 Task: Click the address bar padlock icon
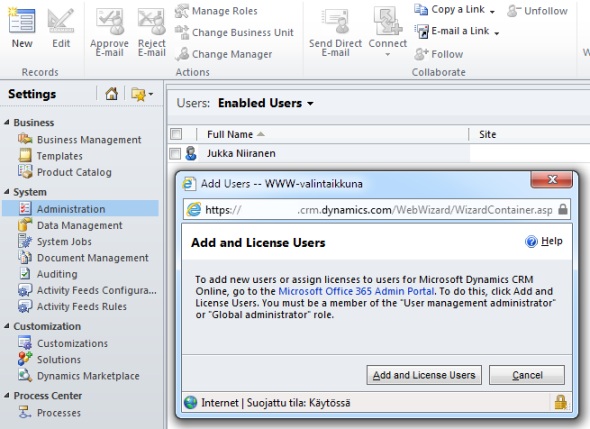tap(563, 209)
